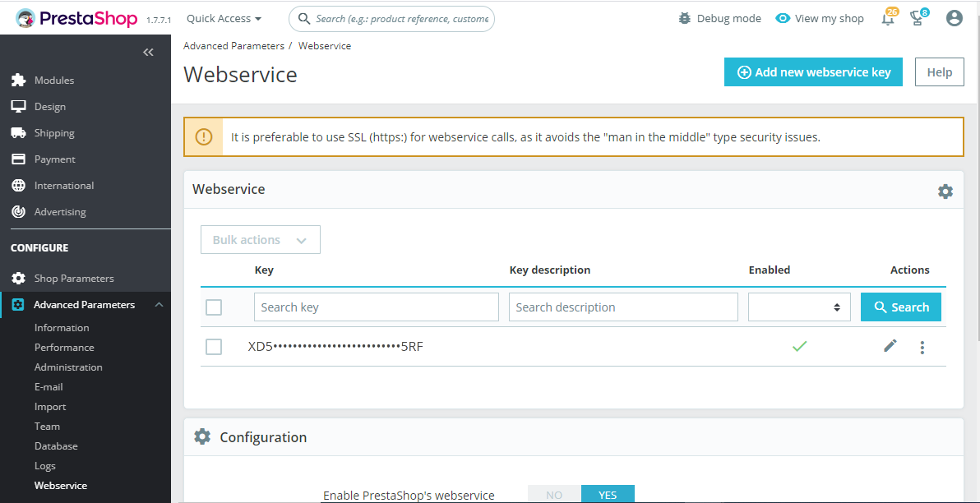
Task: Click the Help button
Action: click(x=940, y=72)
